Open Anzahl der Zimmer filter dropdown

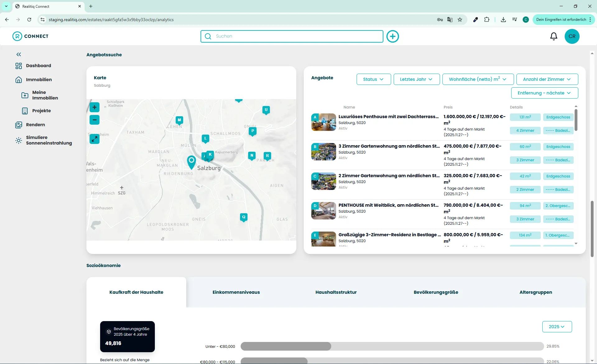[x=547, y=79]
